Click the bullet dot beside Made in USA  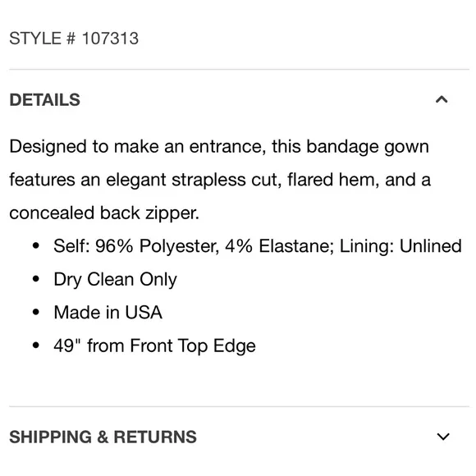[x=36, y=312]
